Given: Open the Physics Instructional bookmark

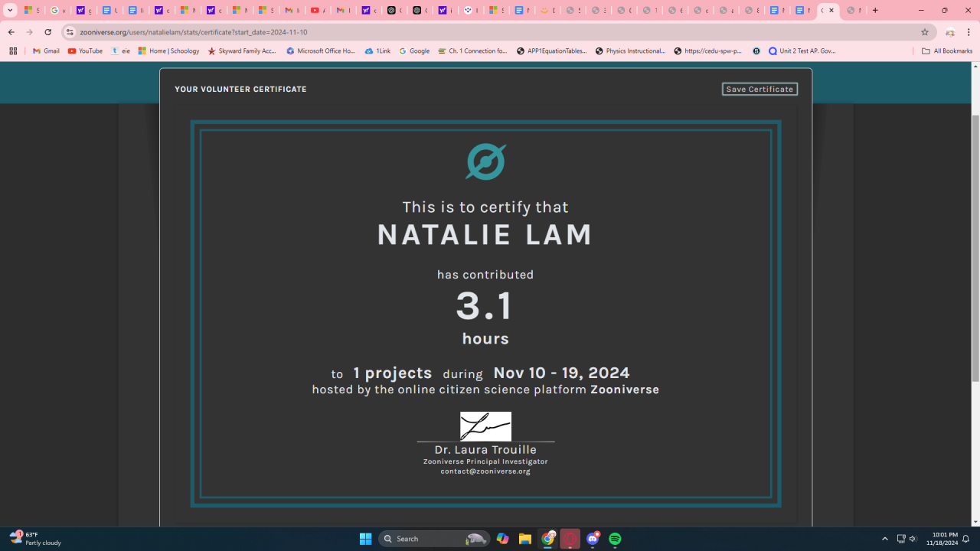Looking at the screenshot, I should tap(630, 51).
